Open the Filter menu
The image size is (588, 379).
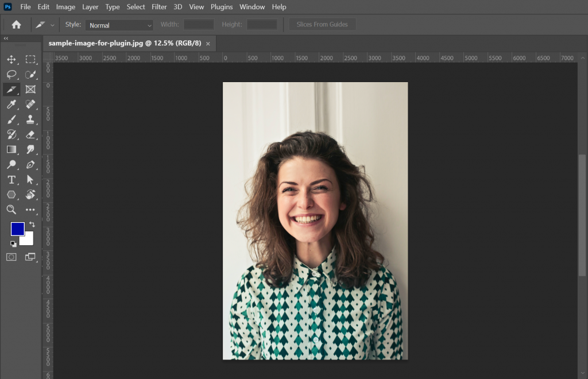[159, 6]
